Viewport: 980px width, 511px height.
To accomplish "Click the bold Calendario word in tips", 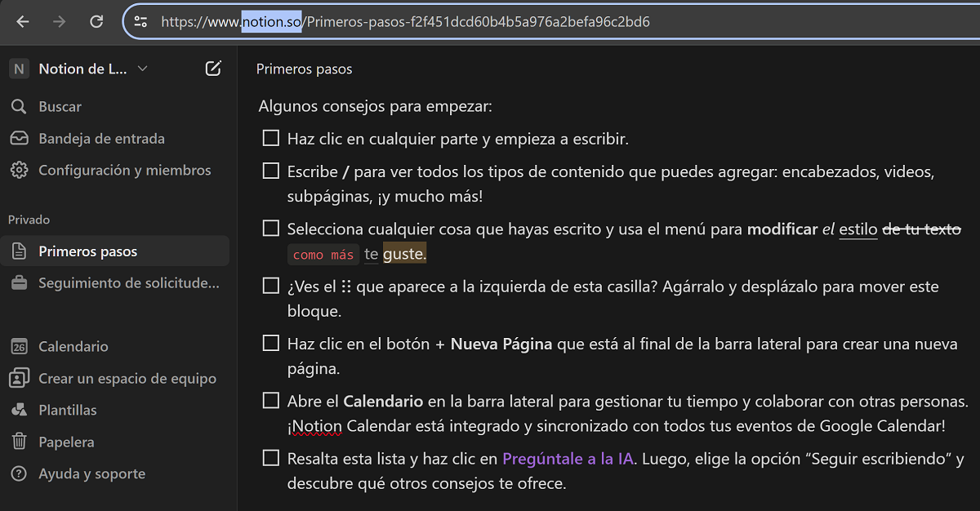I will coord(383,402).
